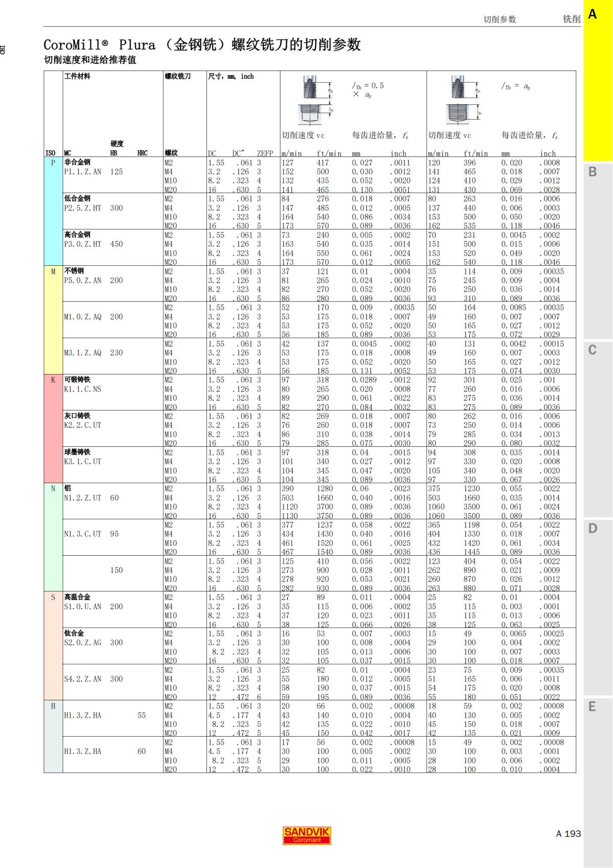Click the material name 低合金钢
The image size is (613, 868).
(x=77, y=198)
